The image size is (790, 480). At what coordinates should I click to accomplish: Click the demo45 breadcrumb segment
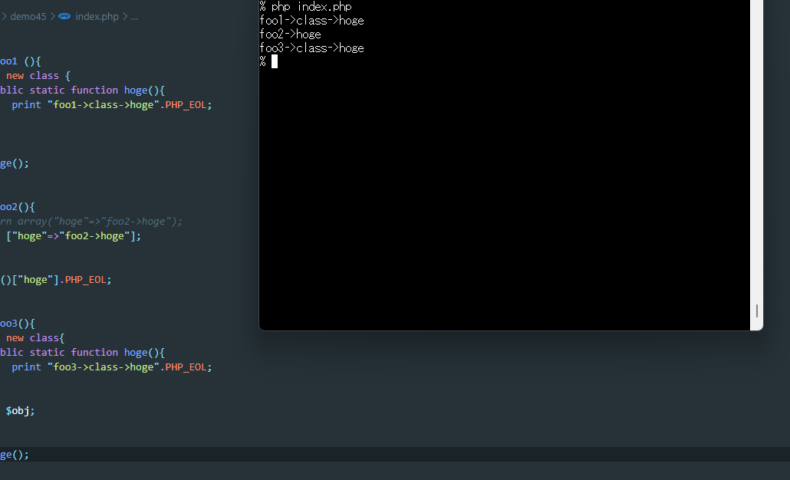(x=28, y=17)
